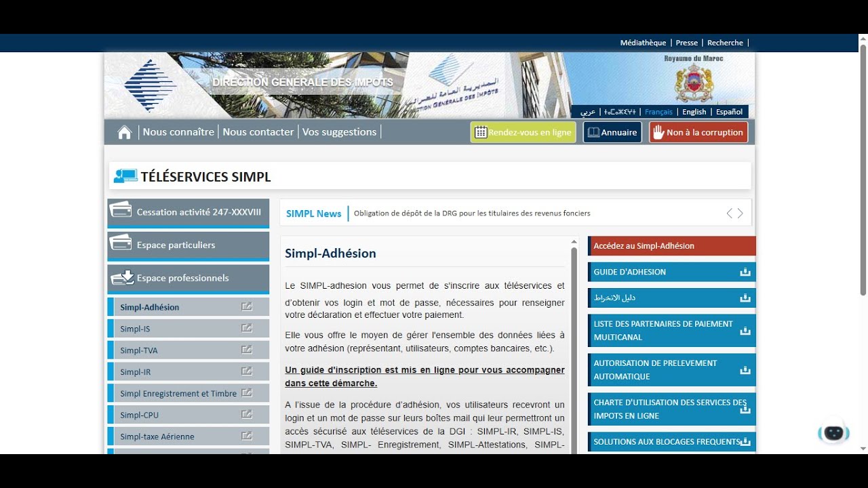
Task: Select Simpl-IS in sidebar list
Action: click(x=189, y=329)
